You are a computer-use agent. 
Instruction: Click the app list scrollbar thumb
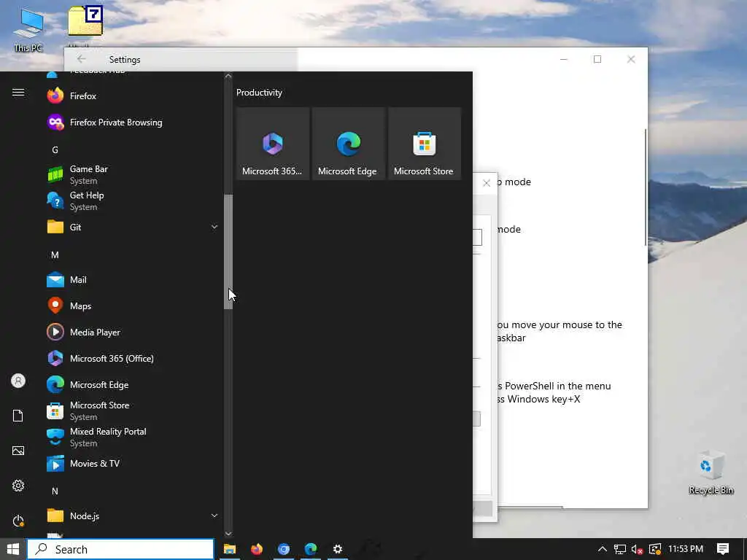[228, 252]
